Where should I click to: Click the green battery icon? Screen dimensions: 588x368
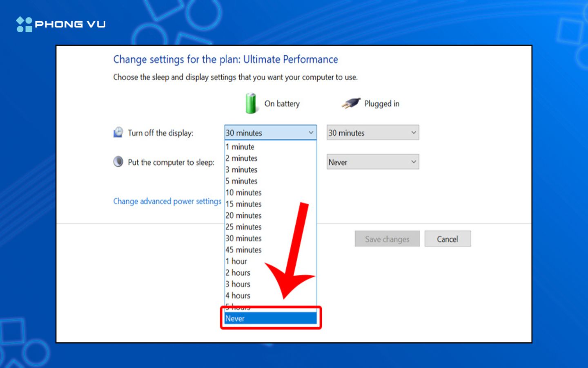[251, 103]
